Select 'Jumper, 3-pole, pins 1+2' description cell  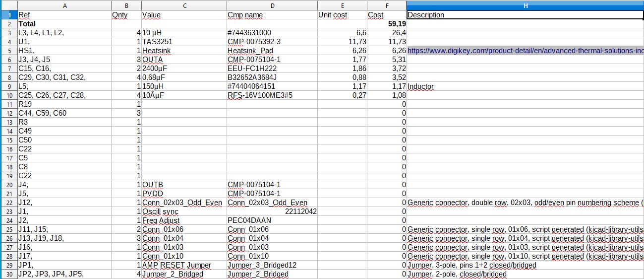pos(526,265)
